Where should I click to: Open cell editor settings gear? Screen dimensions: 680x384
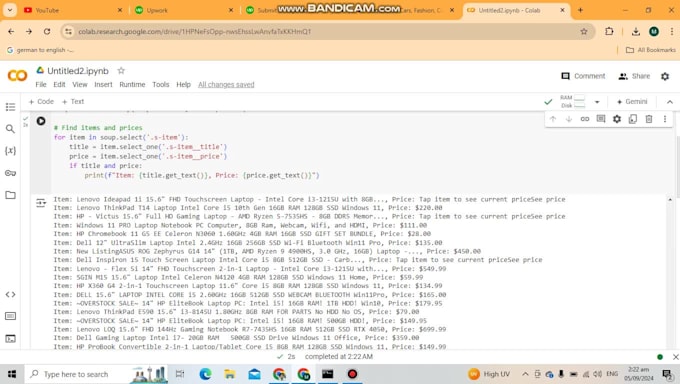[617, 119]
